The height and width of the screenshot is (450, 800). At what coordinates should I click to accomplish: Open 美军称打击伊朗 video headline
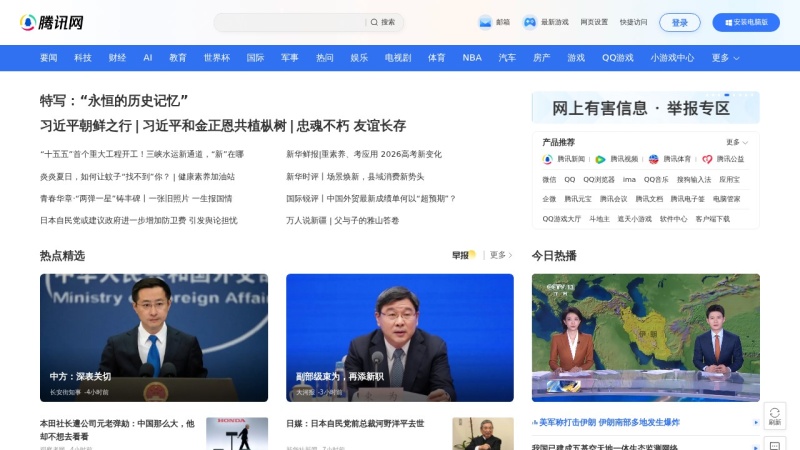click(x=609, y=422)
